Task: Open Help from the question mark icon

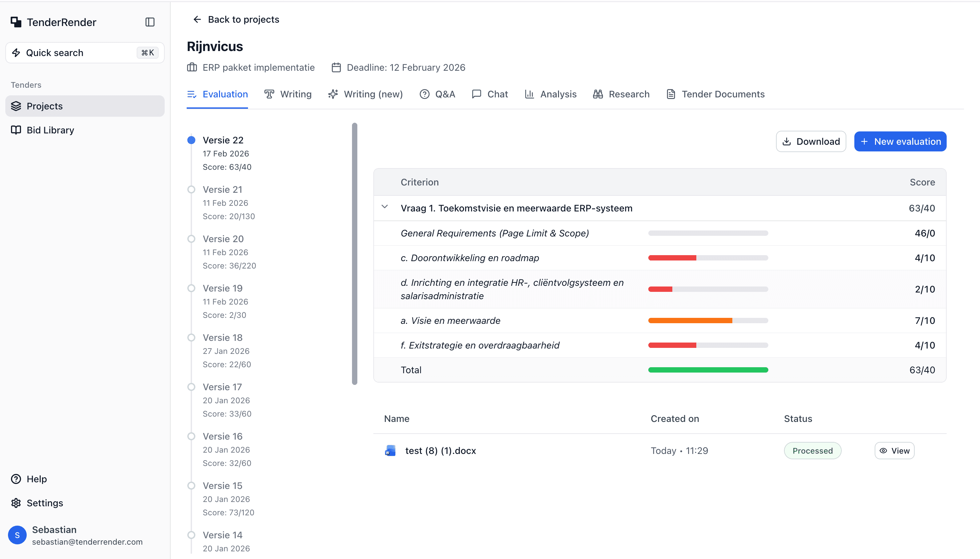Action: pyautogui.click(x=16, y=479)
